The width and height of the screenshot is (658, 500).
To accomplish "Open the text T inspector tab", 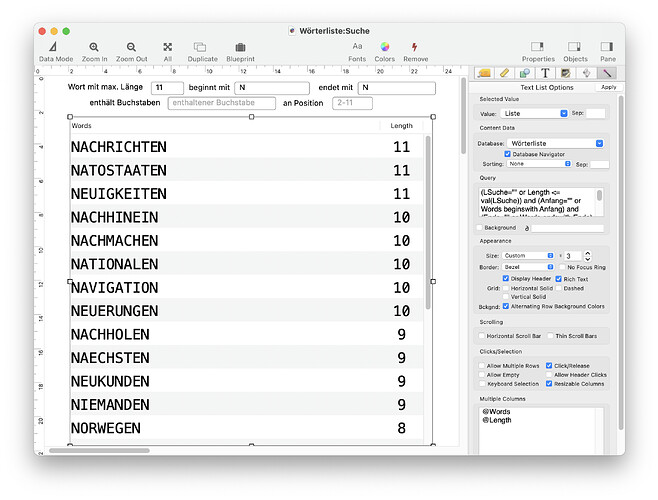I will (545, 73).
